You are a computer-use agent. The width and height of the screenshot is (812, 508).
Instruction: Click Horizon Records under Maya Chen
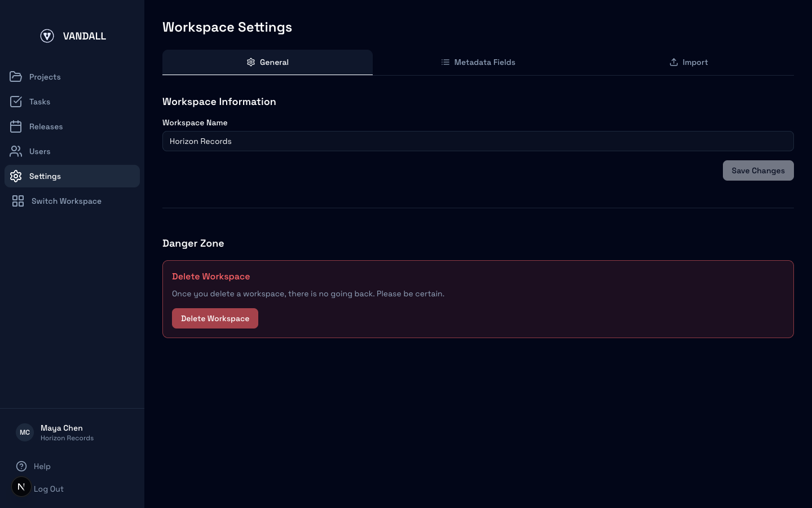67,438
